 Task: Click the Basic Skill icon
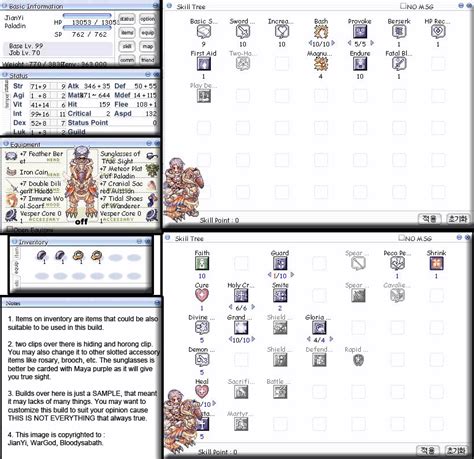(x=204, y=32)
